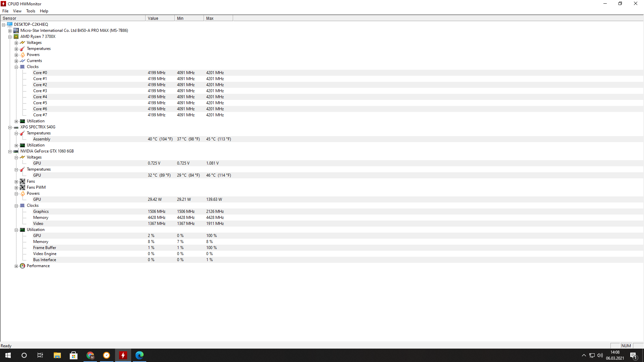644x362 pixels.
Task: Select the Core #4 clock row
Action: point(40,97)
